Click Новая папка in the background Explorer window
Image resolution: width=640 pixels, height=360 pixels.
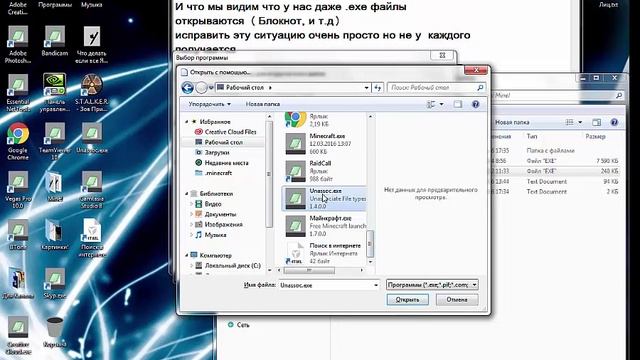(x=512, y=122)
